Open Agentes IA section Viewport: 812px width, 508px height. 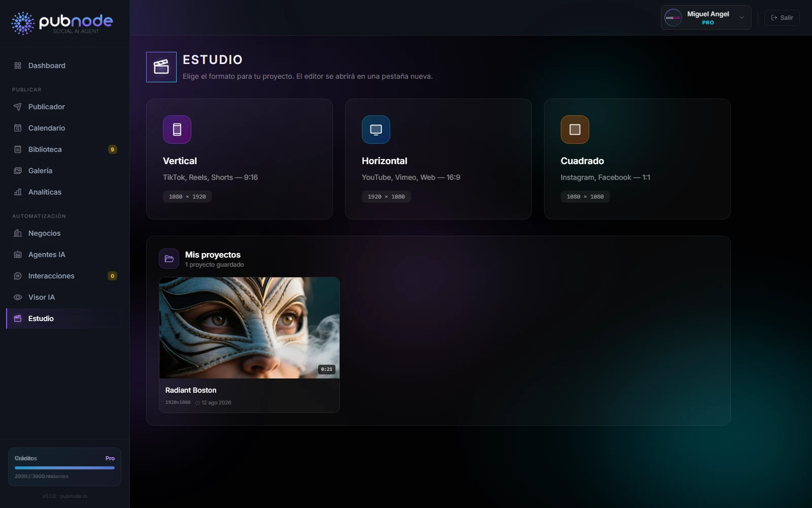pos(64,255)
